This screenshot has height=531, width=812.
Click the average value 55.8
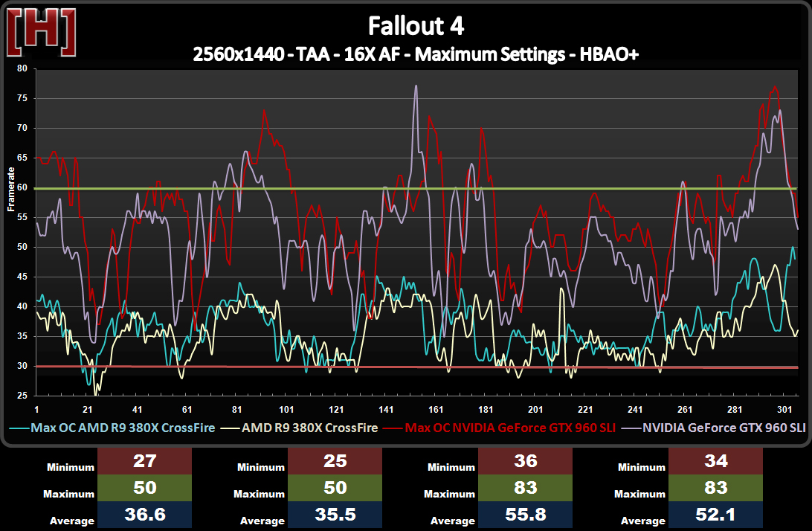click(525, 515)
